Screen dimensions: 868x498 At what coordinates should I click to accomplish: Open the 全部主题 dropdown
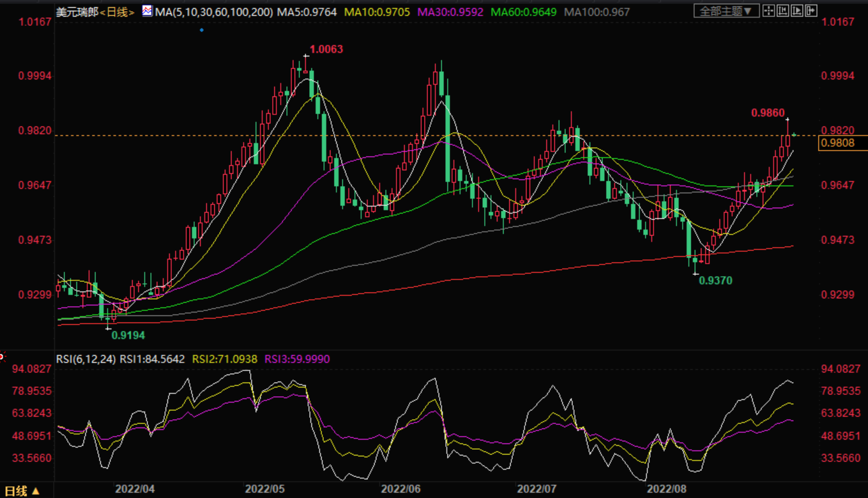[725, 11]
